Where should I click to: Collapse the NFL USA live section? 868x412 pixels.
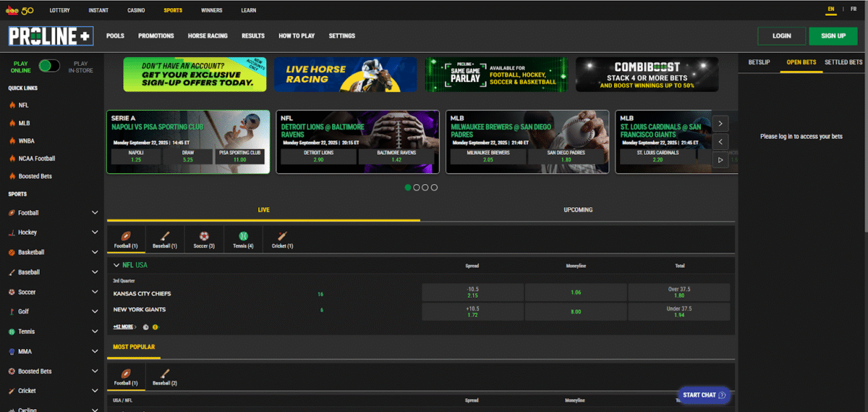point(116,265)
